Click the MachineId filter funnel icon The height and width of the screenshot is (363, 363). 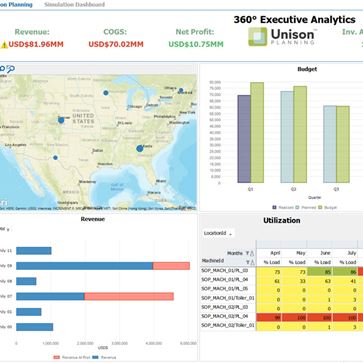[247, 262]
